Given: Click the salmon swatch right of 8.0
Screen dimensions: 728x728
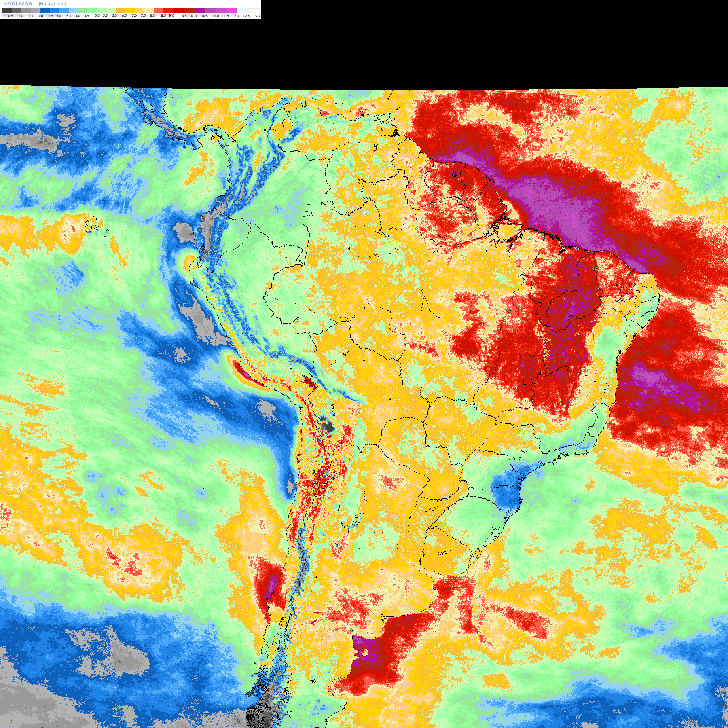Looking at the screenshot, I should pyautogui.click(x=158, y=11).
